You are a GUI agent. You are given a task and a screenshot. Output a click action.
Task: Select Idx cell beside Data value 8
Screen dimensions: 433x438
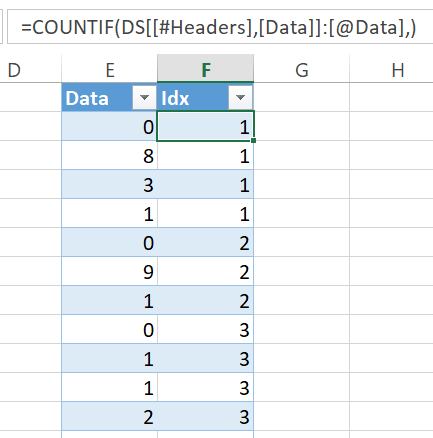[x=205, y=155]
